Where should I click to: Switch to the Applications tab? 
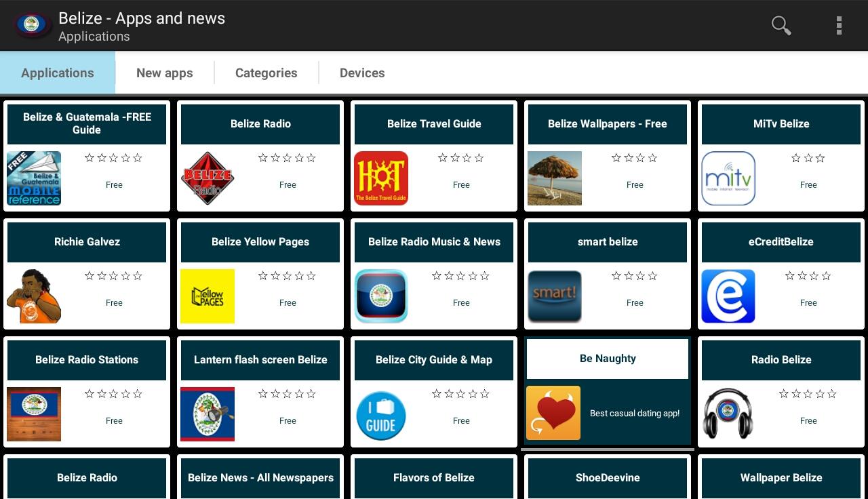tap(58, 73)
